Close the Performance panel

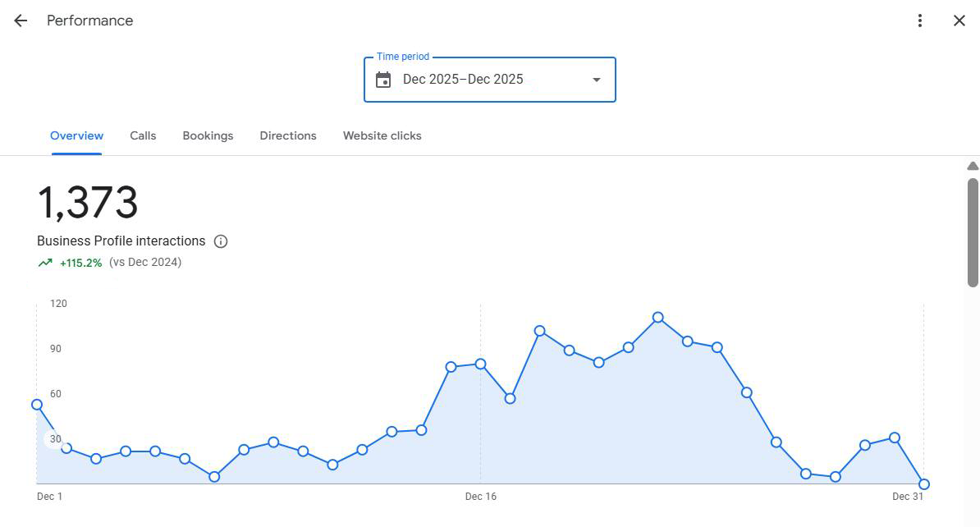tap(959, 21)
